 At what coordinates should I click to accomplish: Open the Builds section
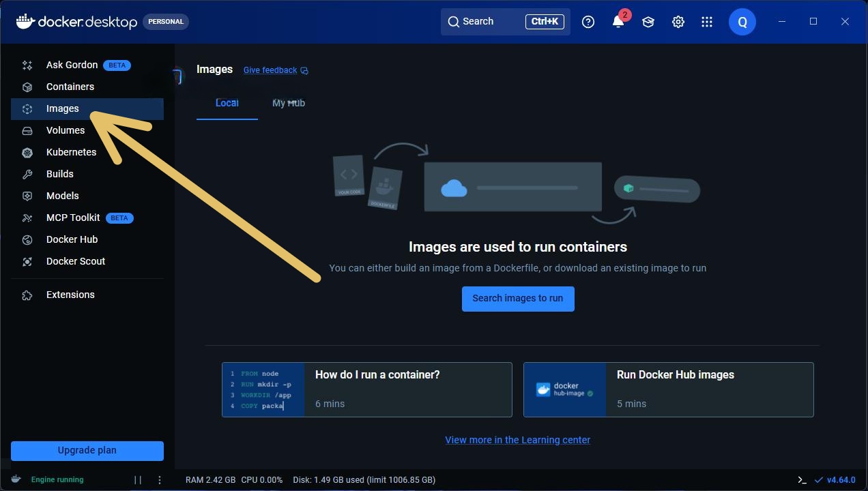87,175
